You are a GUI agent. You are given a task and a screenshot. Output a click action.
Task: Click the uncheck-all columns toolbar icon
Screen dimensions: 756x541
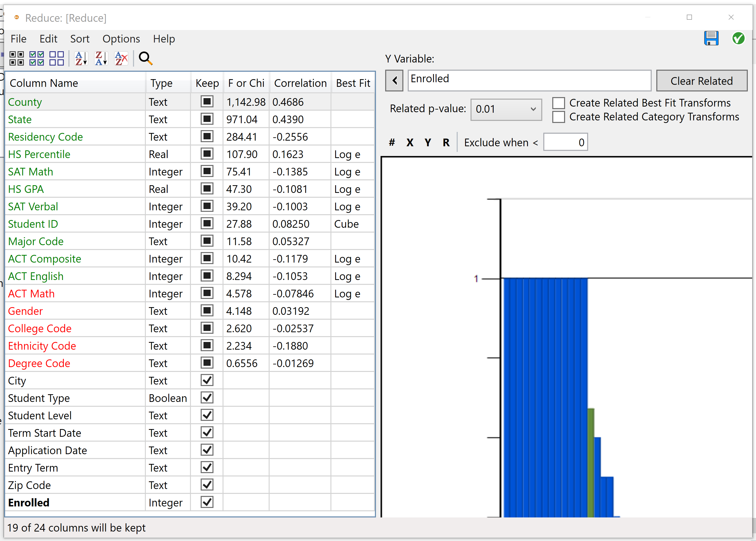point(57,58)
